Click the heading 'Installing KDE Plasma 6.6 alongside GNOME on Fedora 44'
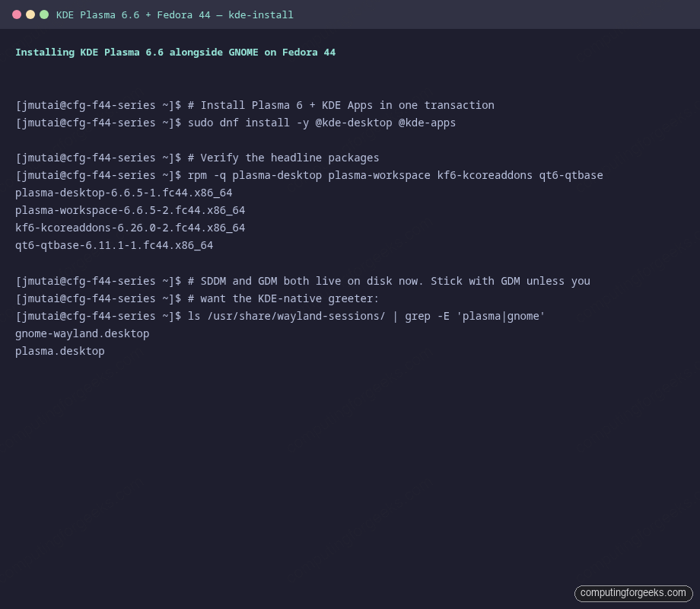700x609 pixels. click(x=176, y=53)
